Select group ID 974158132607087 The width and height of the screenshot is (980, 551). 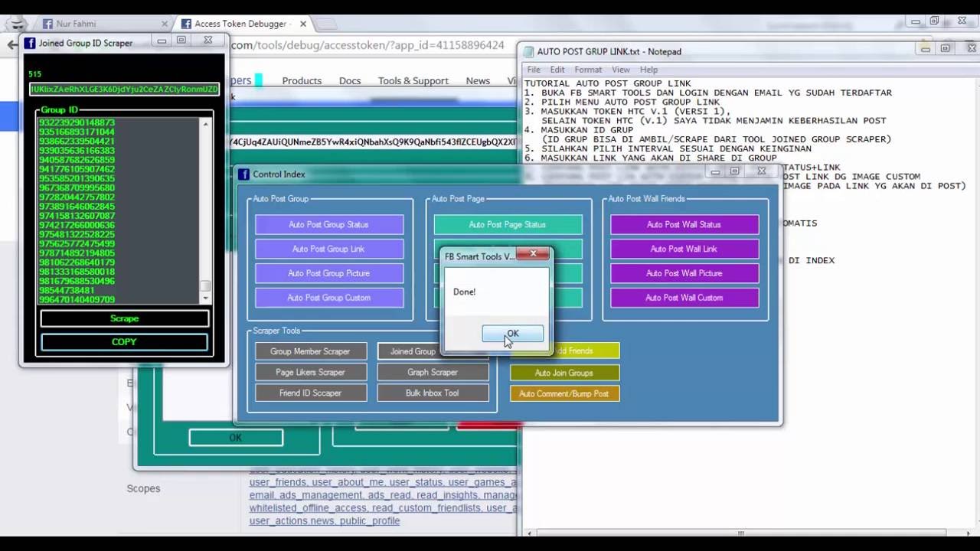pos(77,216)
